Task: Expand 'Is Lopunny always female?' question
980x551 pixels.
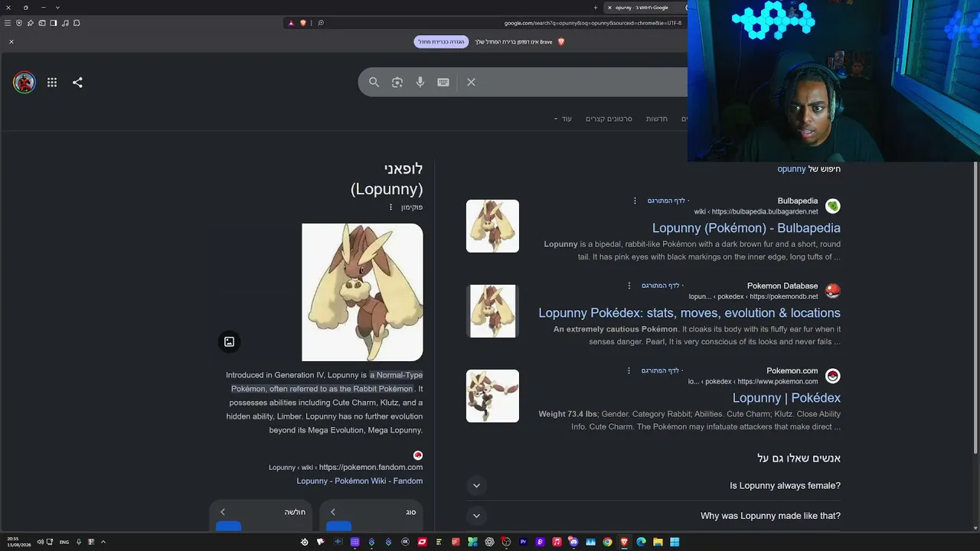Action: 653,486
